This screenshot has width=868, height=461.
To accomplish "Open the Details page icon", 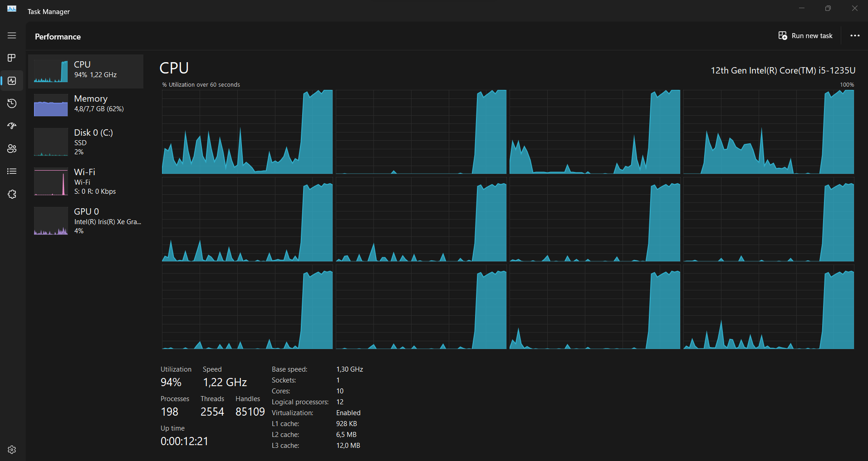I will tap(12, 171).
